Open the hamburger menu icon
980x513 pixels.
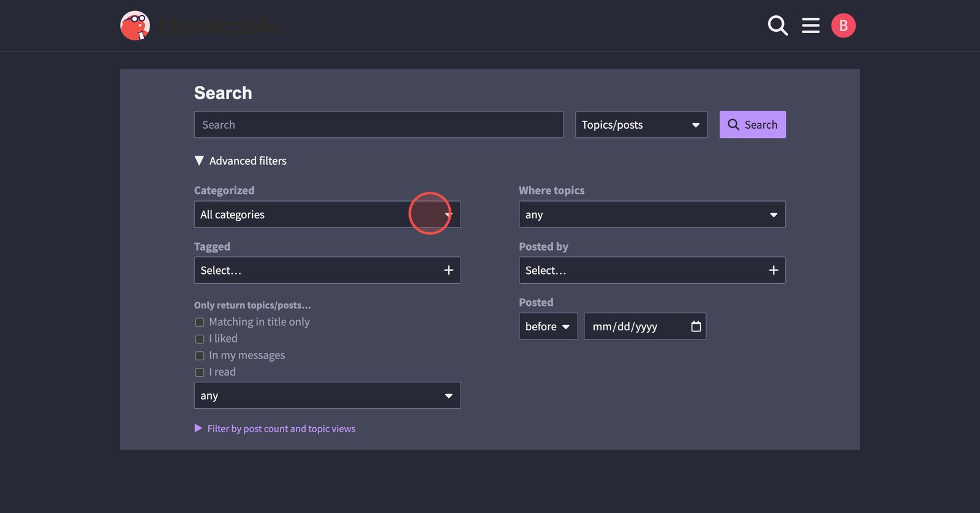(810, 26)
